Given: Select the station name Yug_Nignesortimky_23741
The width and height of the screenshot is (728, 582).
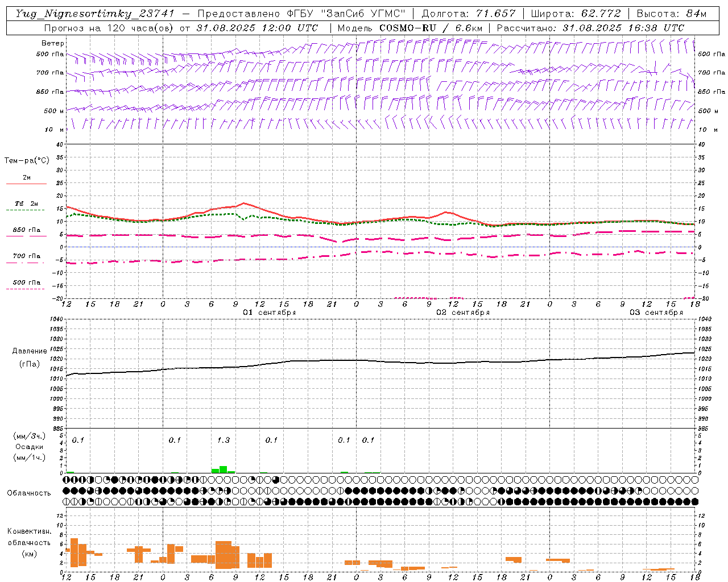Looking at the screenshot, I should click(94, 14).
